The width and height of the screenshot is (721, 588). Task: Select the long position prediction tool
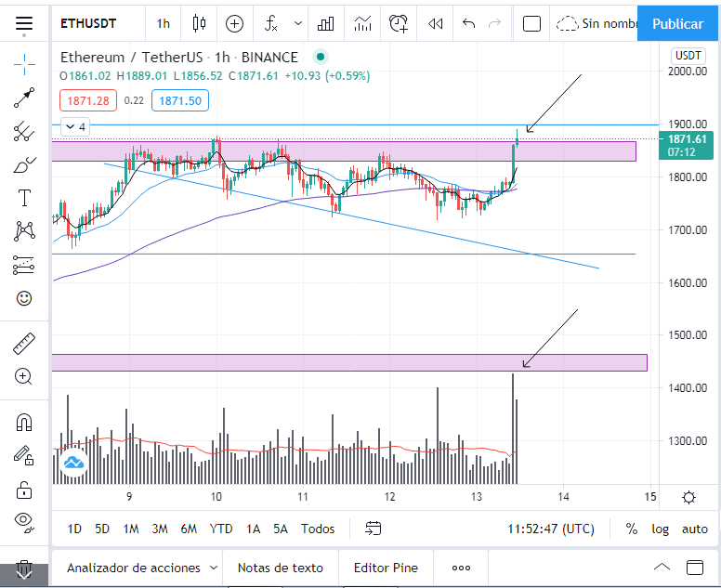pos(24,266)
